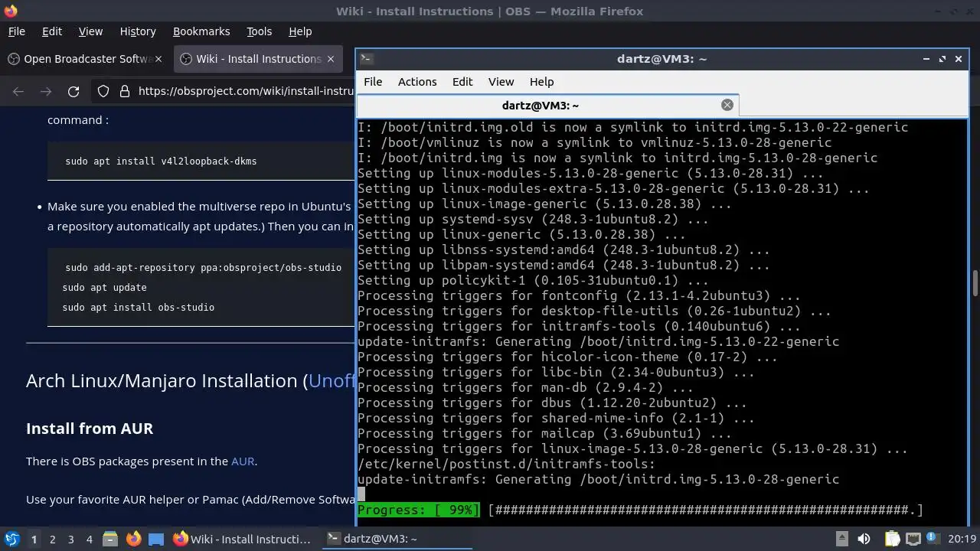
Task: Select the Wiki - Install Instructions browser tab
Action: pyautogui.click(x=260, y=59)
